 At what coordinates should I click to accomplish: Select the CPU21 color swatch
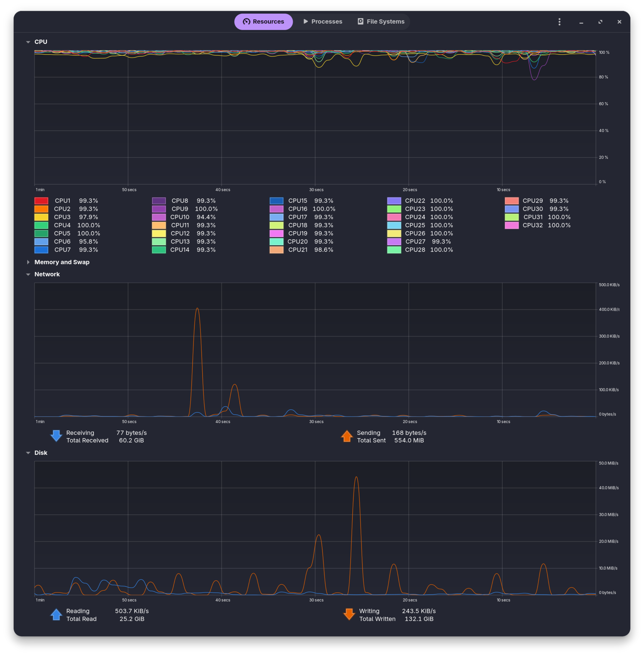click(x=277, y=250)
